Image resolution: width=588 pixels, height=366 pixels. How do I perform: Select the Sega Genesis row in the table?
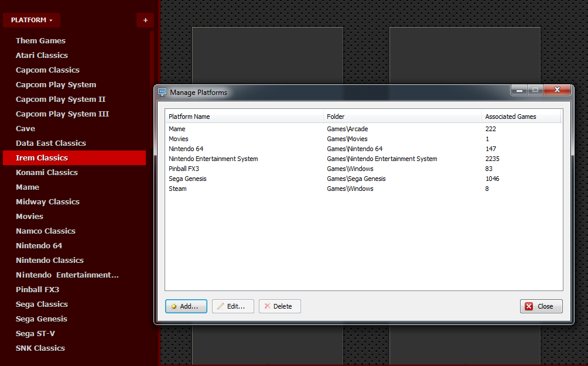point(364,179)
